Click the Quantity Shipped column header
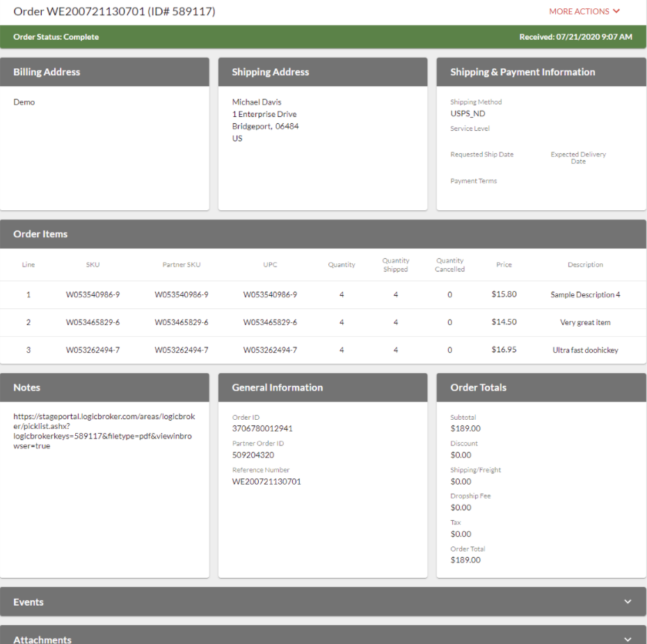Image resolution: width=647 pixels, height=644 pixels. coord(395,265)
